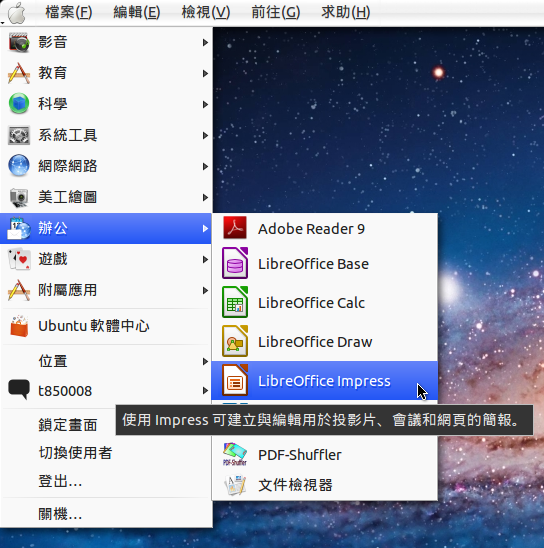Open the PDF-Shuffler icon
Image resolution: width=544 pixels, height=548 pixels.
[x=235, y=454]
